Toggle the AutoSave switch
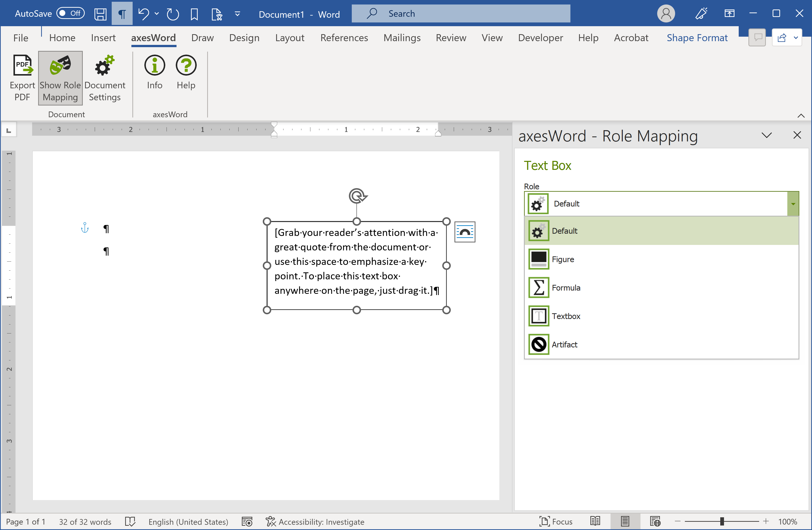This screenshot has height=530, width=812. tap(70, 13)
